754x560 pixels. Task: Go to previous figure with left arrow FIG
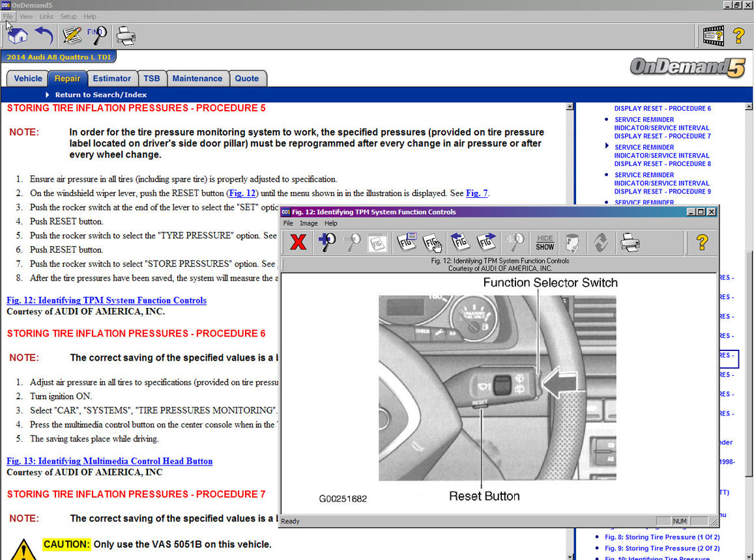click(x=459, y=242)
